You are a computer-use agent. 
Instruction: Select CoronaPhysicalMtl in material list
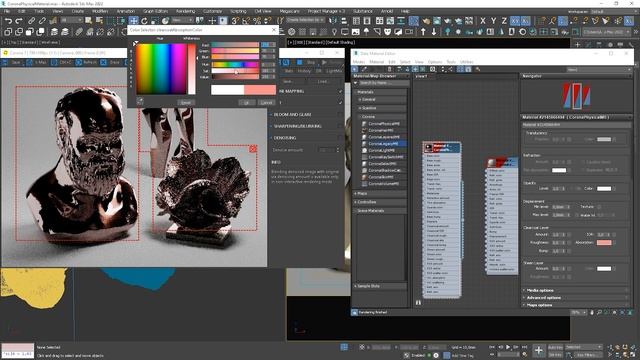pos(384,123)
